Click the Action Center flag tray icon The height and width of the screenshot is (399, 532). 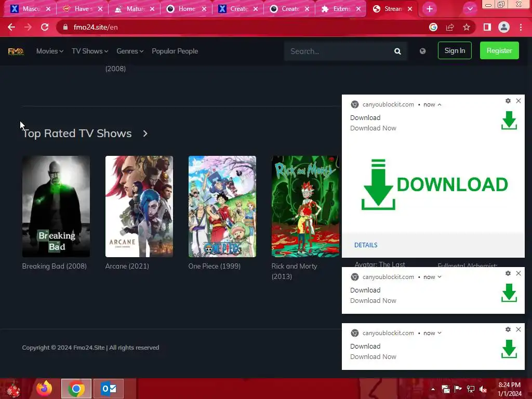458,389
